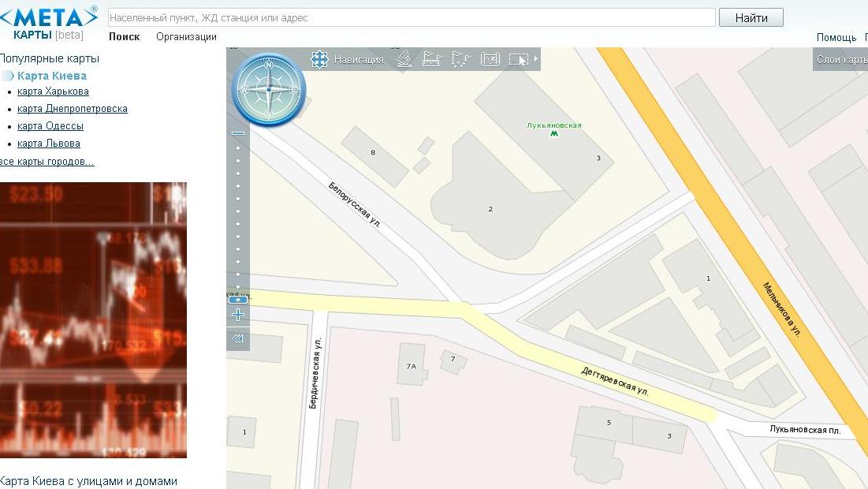Select the route flags tool icon
Viewport: 868px width, 489px height.
[x=460, y=59]
